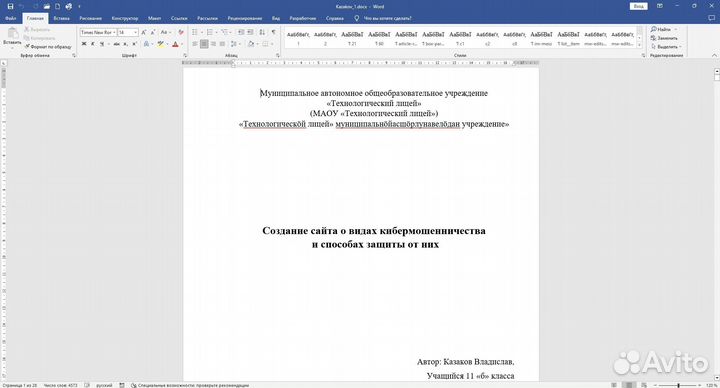Image resolution: width=720 pixels, height=388 pixels.
Task: Expand the multilevel list dropdown
Action: point(232,32)
